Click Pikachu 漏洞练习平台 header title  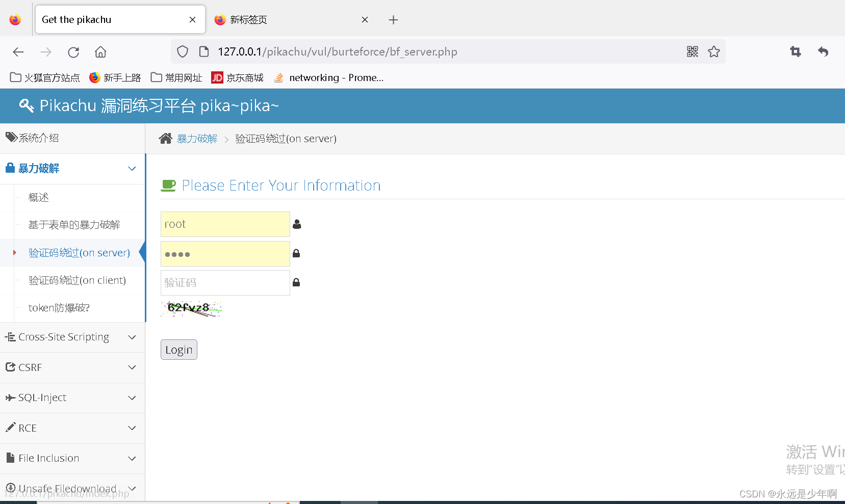pos(160,105)
